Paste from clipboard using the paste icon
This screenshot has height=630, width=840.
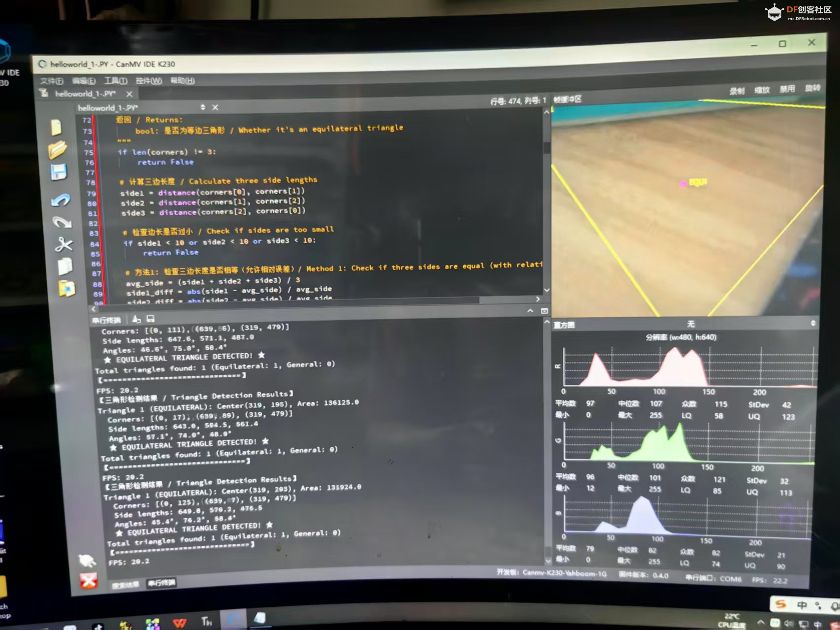coord(66,289)
